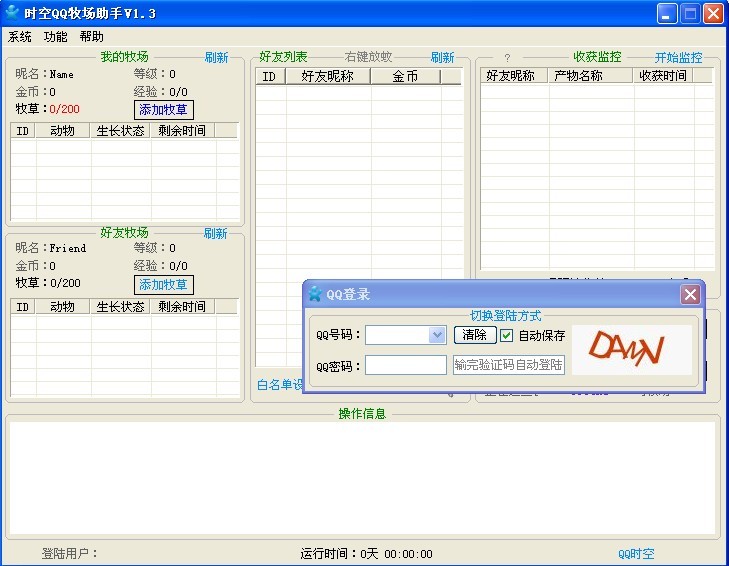
Task: Click the main window title bar icon
Action: tap(12, 13)
